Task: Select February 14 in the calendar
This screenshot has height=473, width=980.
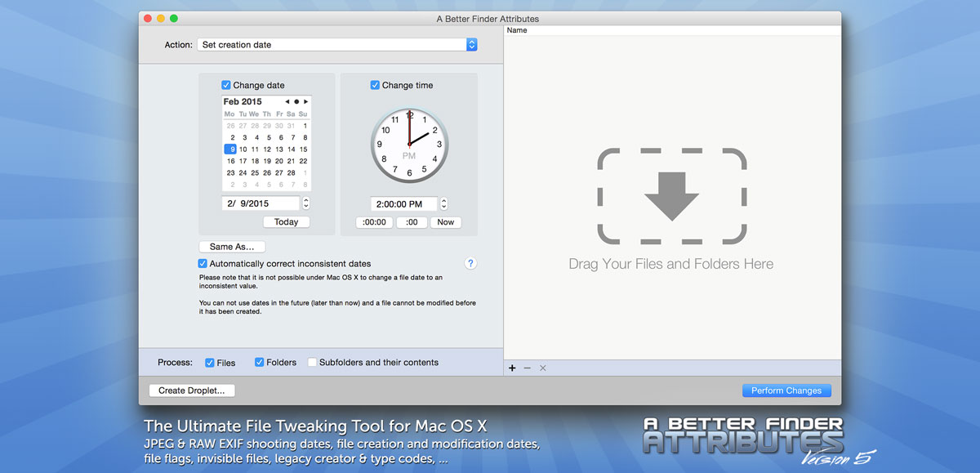Action: (291, 149)
